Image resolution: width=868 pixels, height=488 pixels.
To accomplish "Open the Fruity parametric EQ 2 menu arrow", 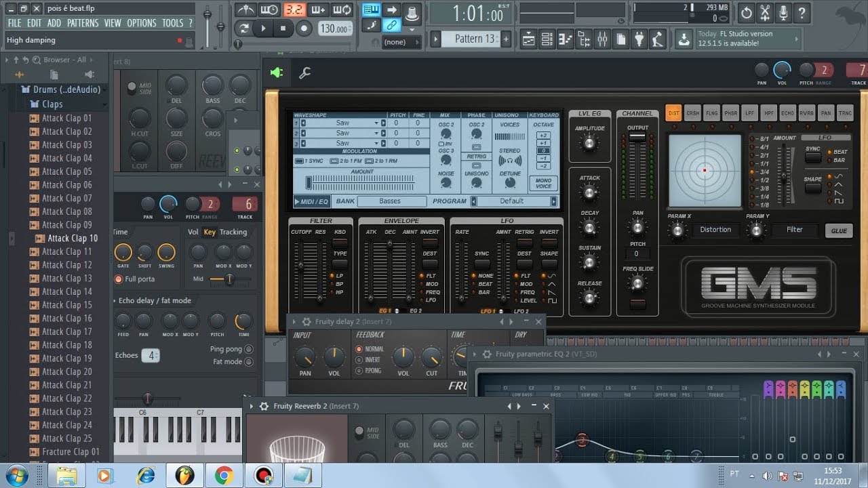I will 473,354.
